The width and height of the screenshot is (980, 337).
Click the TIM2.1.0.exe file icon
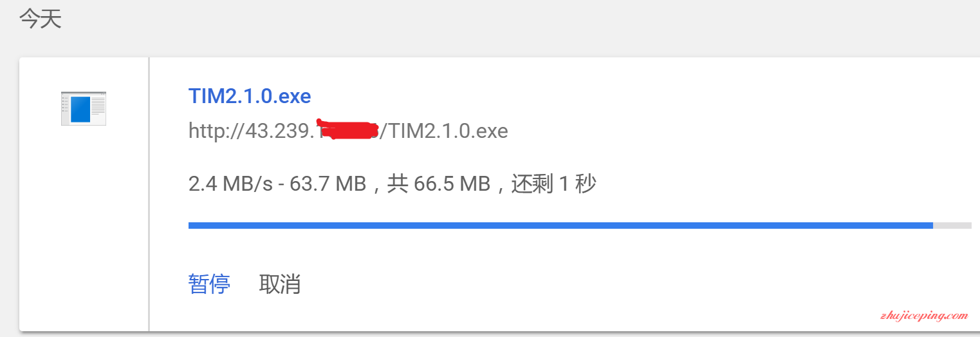[84, 108]
